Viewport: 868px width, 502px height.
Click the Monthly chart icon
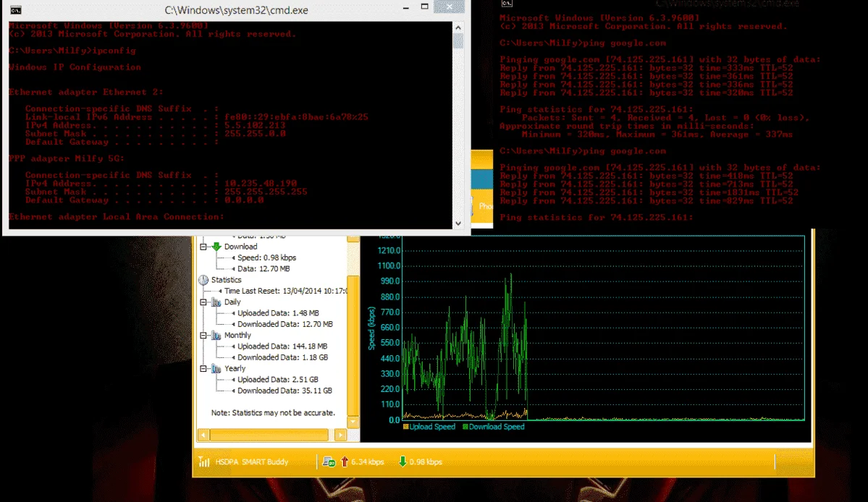pos(216,335)
